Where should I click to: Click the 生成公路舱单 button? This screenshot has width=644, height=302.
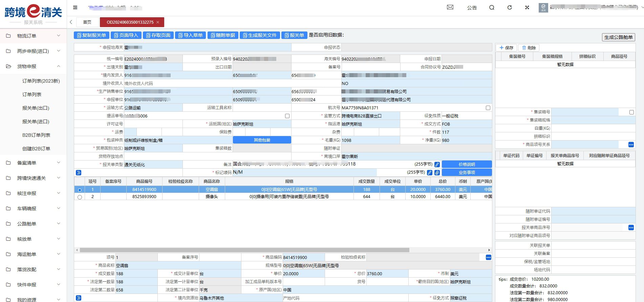[618, 37]
